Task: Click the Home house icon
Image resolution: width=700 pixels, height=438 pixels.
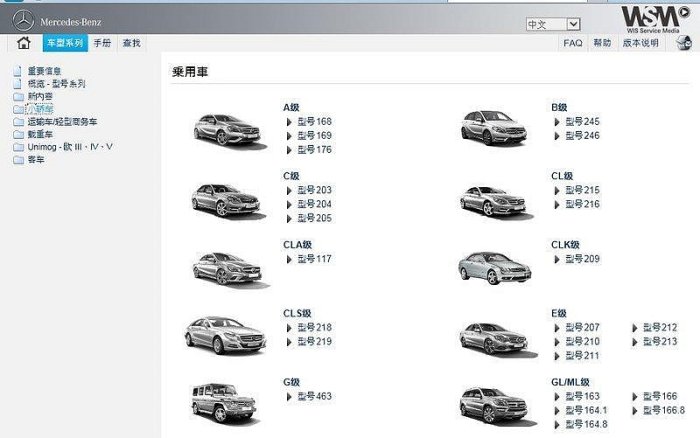Action: 24,43
